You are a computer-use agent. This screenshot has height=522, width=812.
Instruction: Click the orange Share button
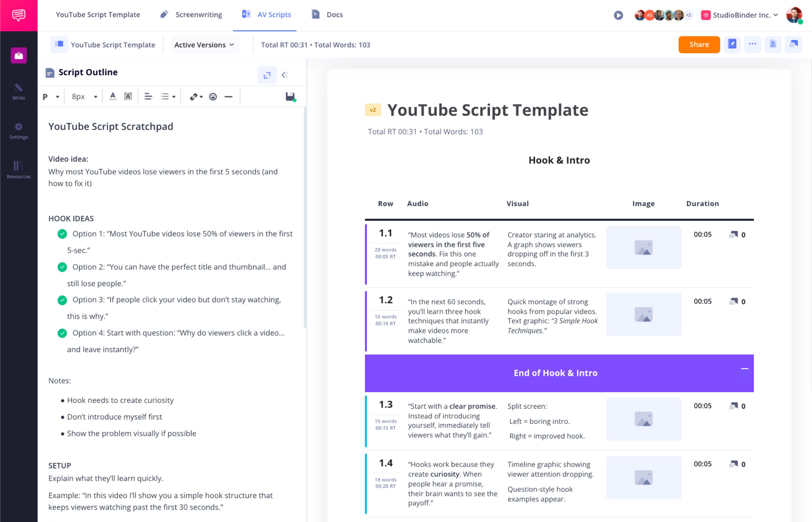pos(699,44)
